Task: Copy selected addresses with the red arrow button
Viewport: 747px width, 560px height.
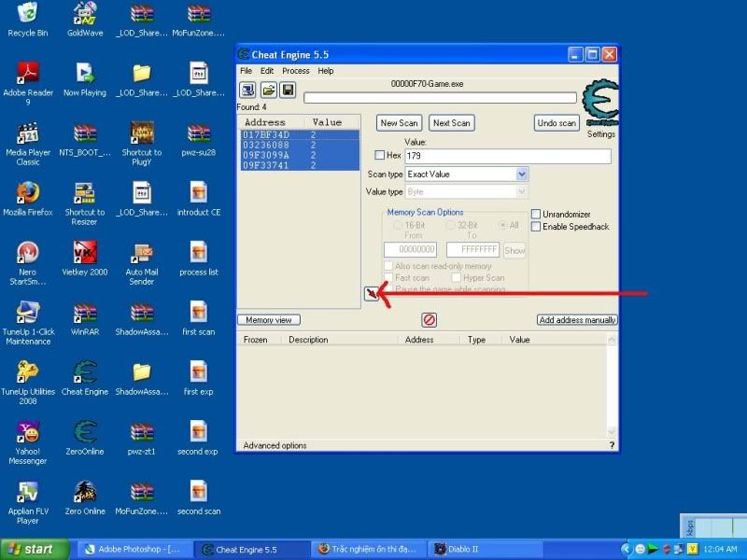Action: pos(371,294)
